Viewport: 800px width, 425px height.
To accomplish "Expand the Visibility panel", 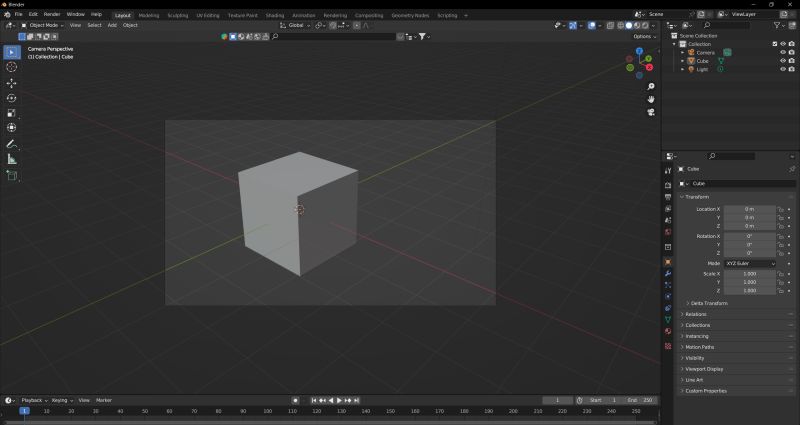I will tap(694, 358).
